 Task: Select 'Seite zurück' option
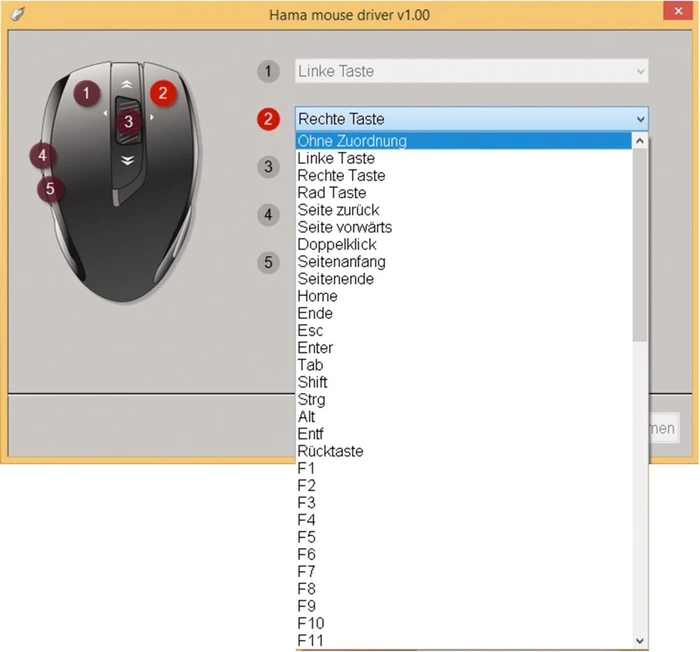tap(463, 209)
